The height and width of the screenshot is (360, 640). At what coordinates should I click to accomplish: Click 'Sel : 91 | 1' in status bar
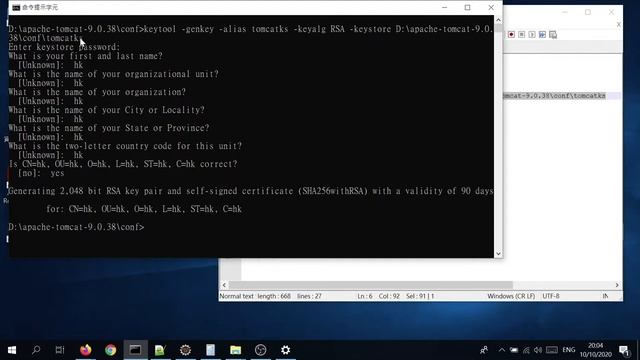click(420, 296)
